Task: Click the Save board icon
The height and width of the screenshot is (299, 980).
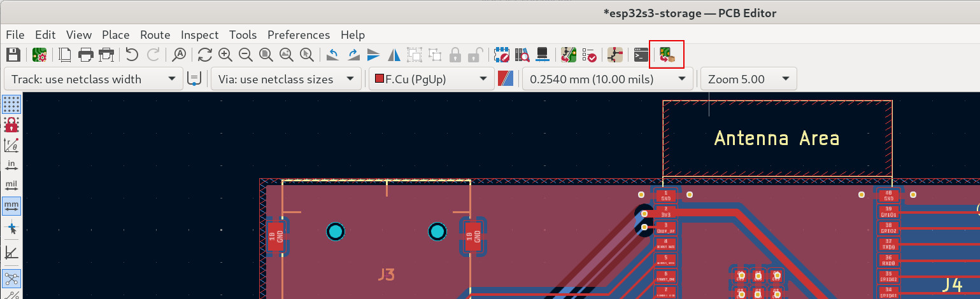Action: [13, 55]
